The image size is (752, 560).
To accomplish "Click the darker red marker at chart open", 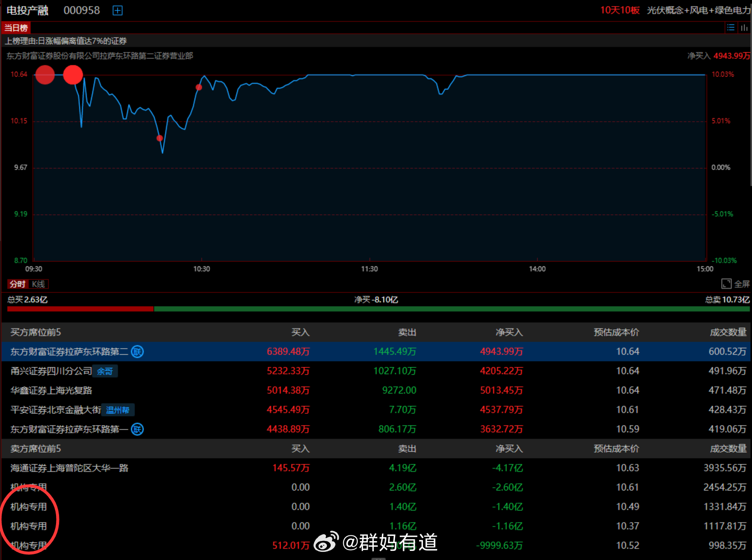I will pos(45,75).
